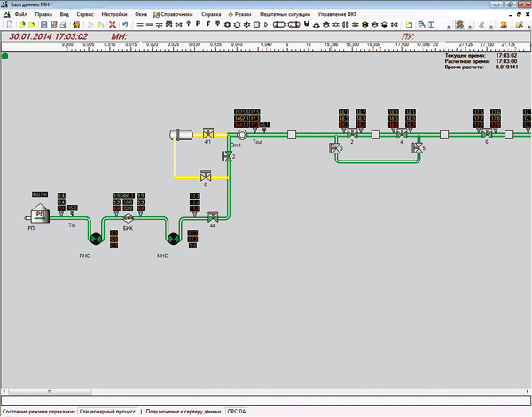Select the bow-tie valve tool in toolbar
The image size is (532, 417).
(x=179, y=25)
